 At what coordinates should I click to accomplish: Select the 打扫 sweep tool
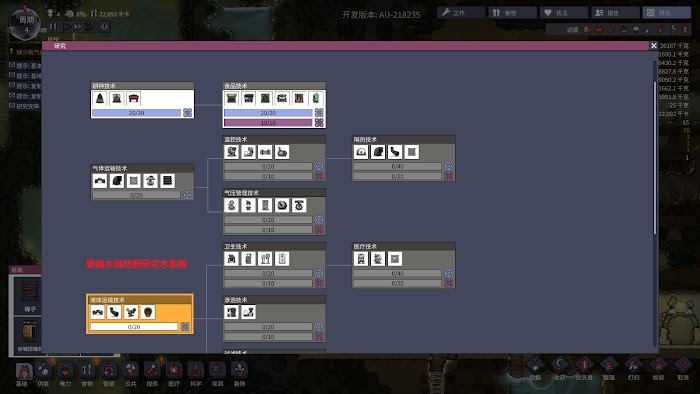633,369
